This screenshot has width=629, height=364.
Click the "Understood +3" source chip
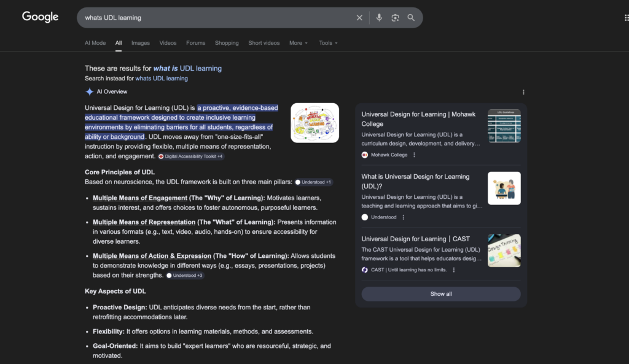[x=184, y=276]
